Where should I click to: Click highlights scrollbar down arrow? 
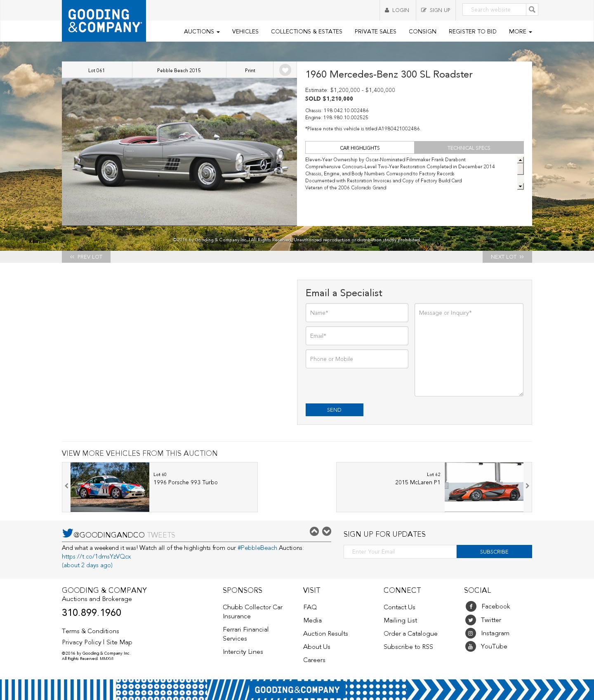(x=521, y=186)
